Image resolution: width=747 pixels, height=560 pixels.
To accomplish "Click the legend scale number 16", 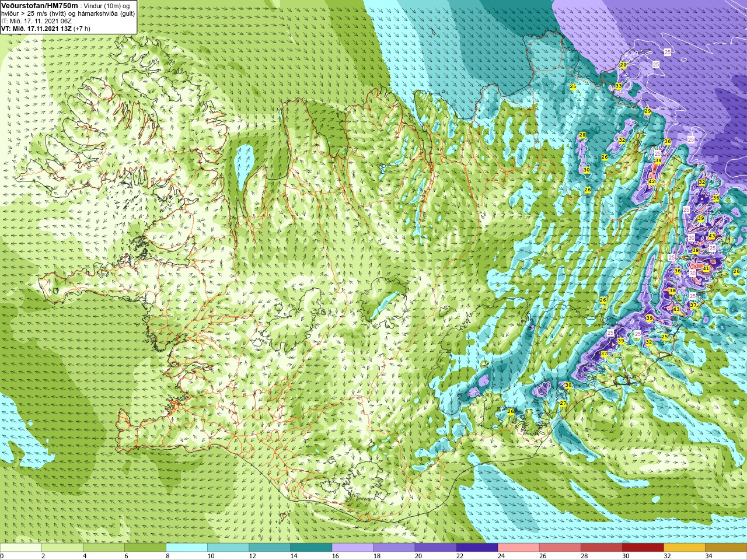I will (x=336, y=556).
